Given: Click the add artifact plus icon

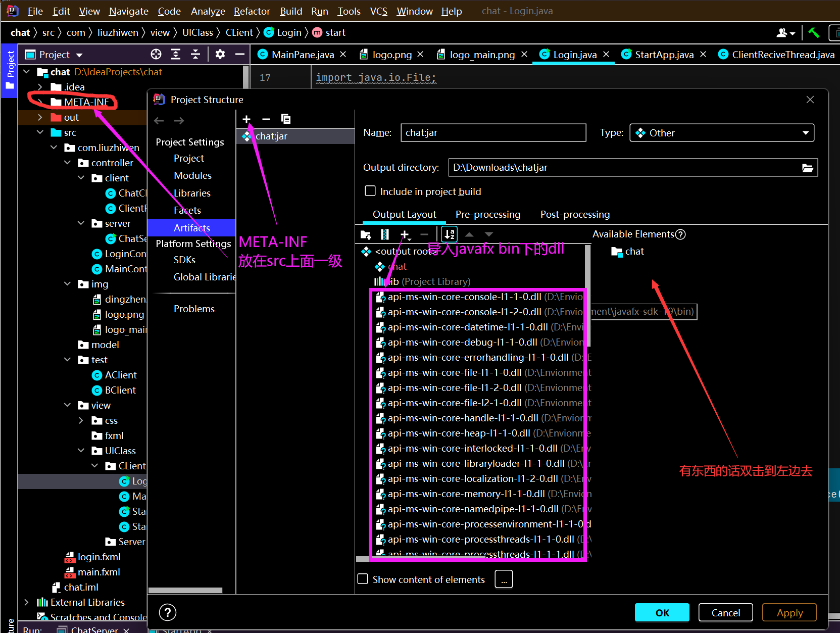Looking at the screenshot, I should (246, 119).
